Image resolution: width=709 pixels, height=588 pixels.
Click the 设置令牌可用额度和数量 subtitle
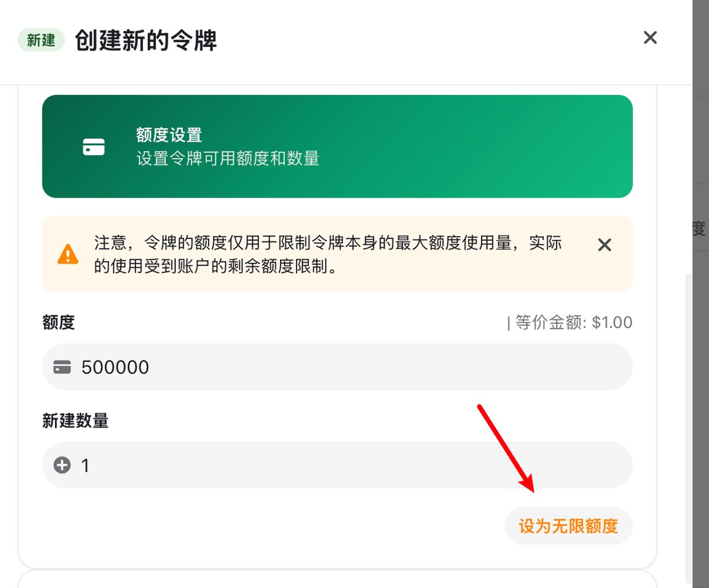228,158
